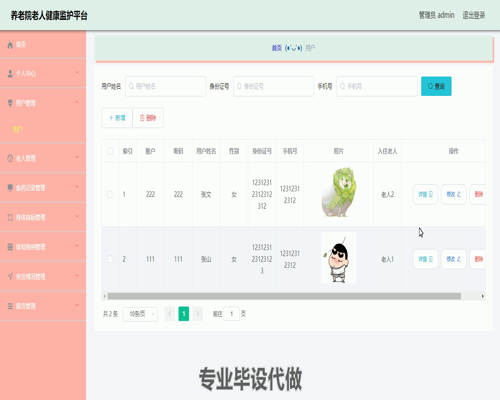Click 删除 in the 张文 row
Image resolution: width=500 pixels, height=400 pixels.
click(x=478, y=194)
